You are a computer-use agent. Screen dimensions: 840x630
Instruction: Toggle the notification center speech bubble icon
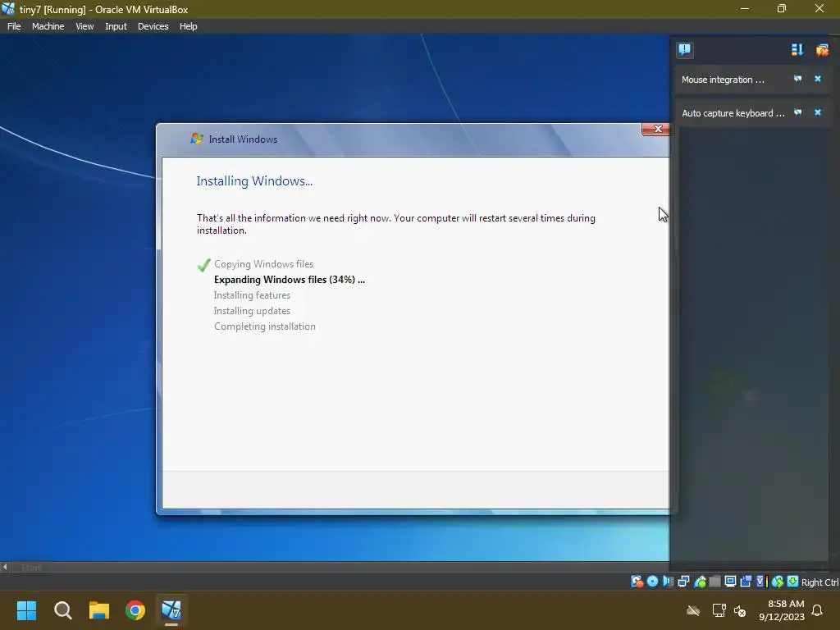(685, 50)
